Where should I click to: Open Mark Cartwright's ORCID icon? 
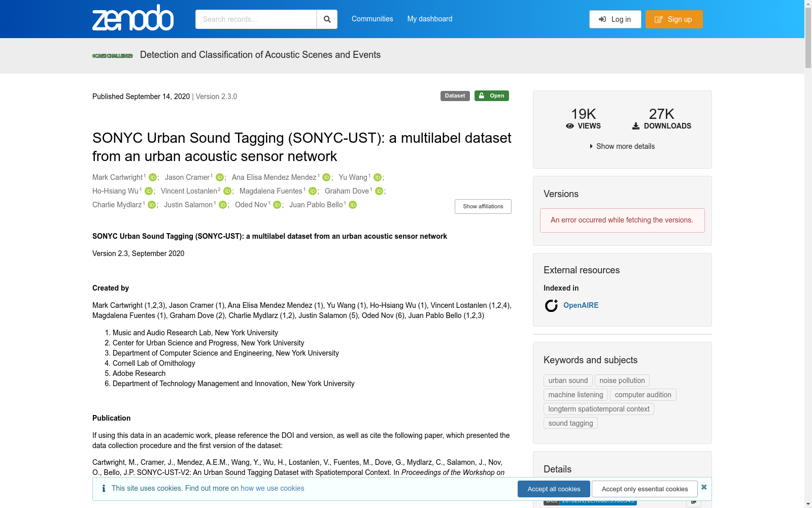click(x=152, y=177)
